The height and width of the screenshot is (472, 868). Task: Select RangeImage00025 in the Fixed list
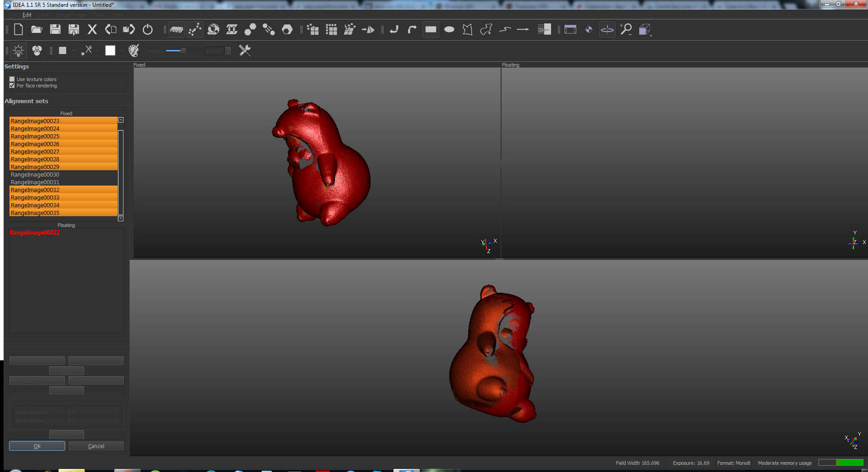pyautogui.click(x=63, y=136)
